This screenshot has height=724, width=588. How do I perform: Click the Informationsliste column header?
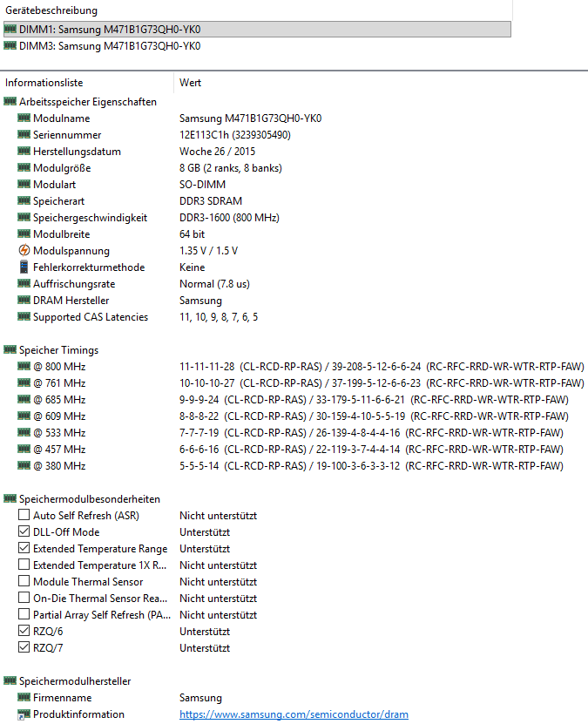44,83
